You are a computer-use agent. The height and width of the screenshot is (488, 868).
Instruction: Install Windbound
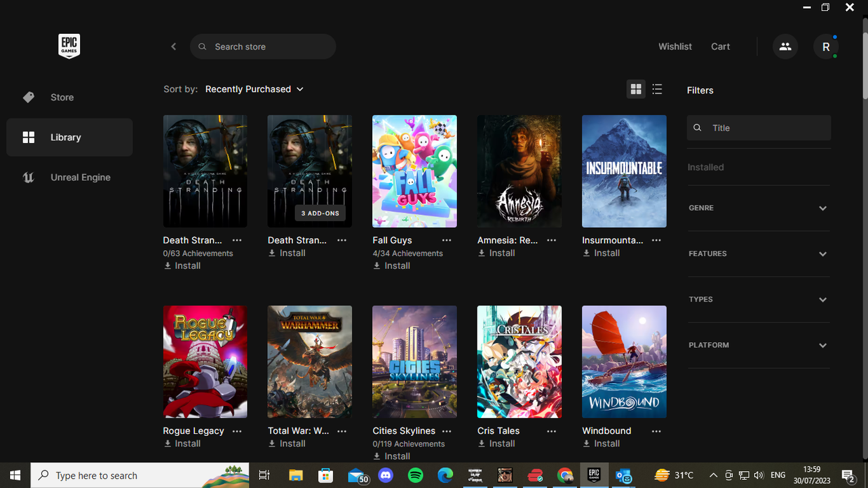[601, 443]
